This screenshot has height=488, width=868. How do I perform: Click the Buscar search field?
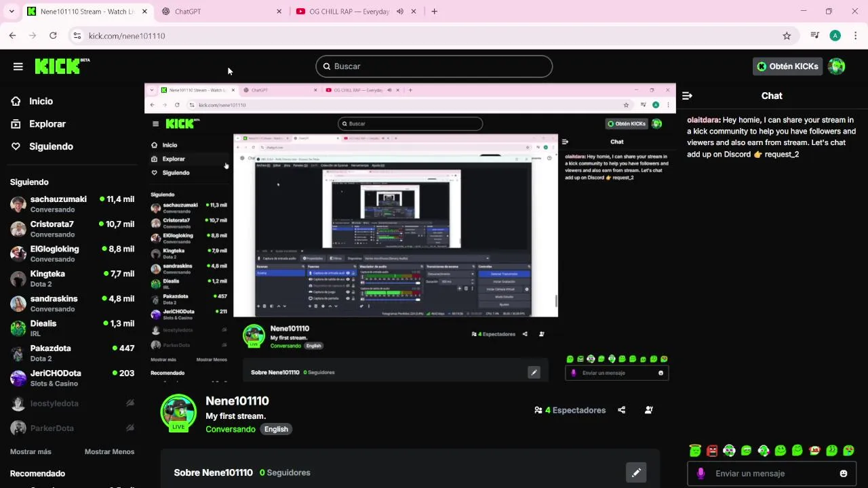coord(434,66)
